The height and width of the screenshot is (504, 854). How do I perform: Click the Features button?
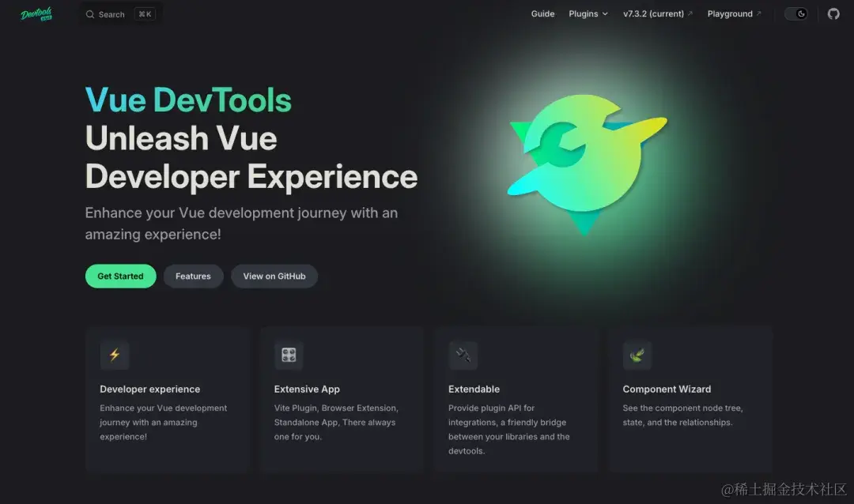click(x=194, y=276)
